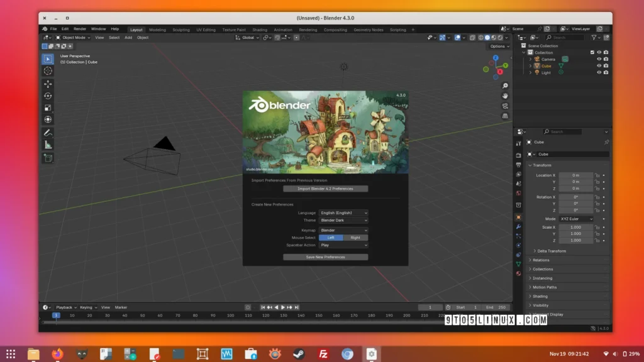
Task: Hide the Cube object in the outliner
Action: 599,65
